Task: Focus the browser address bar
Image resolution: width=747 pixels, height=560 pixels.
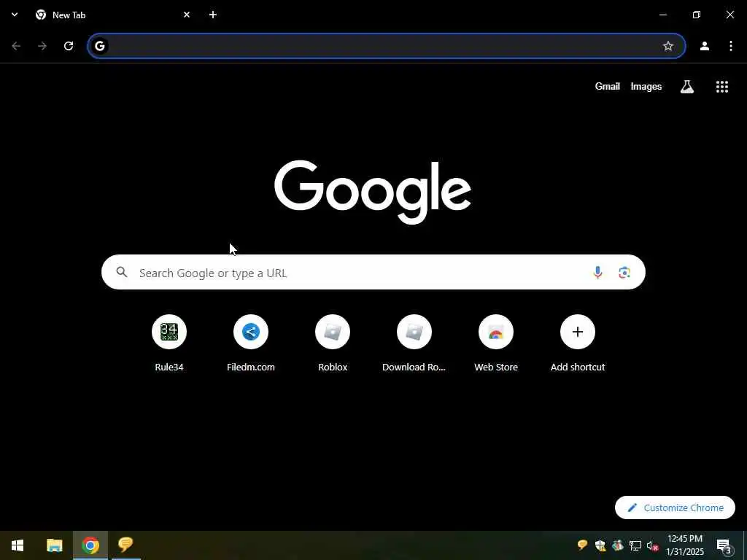Action: pos(387,46)
